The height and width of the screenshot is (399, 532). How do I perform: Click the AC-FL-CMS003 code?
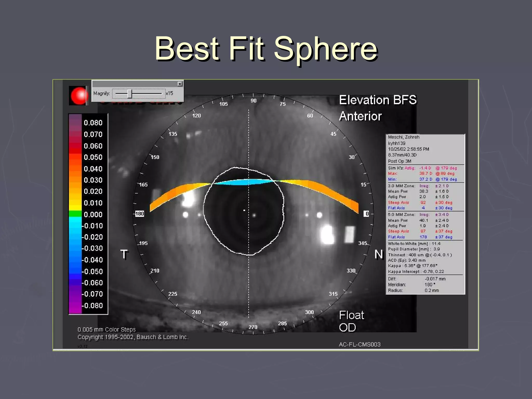click(x=360, y=344)
